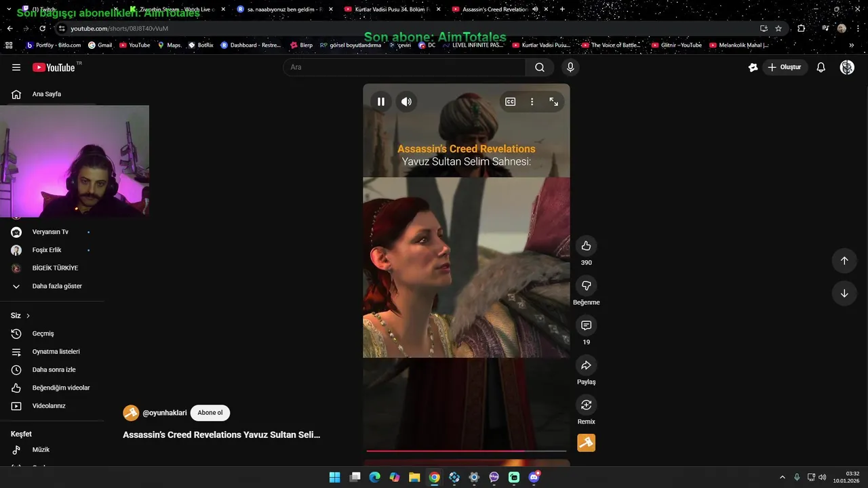This screenshot has width=868, height=488.
Task: Open a new browser tab
Action: pos(562,9)
